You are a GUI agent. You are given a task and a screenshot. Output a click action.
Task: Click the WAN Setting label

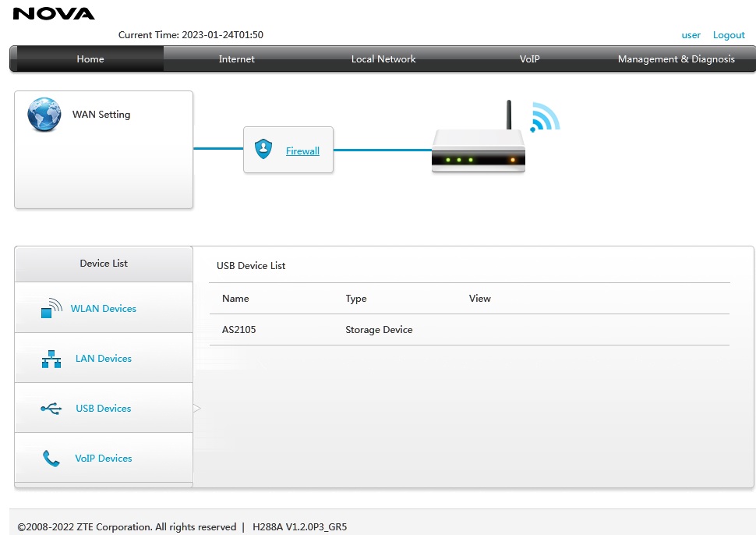point(101,115)
